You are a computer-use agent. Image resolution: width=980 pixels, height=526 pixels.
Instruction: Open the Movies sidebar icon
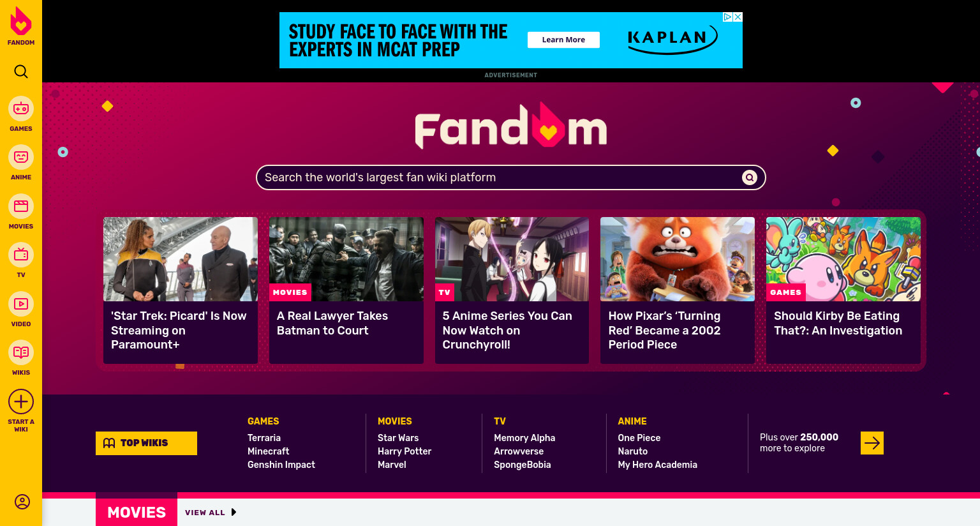tap(21, 206)
